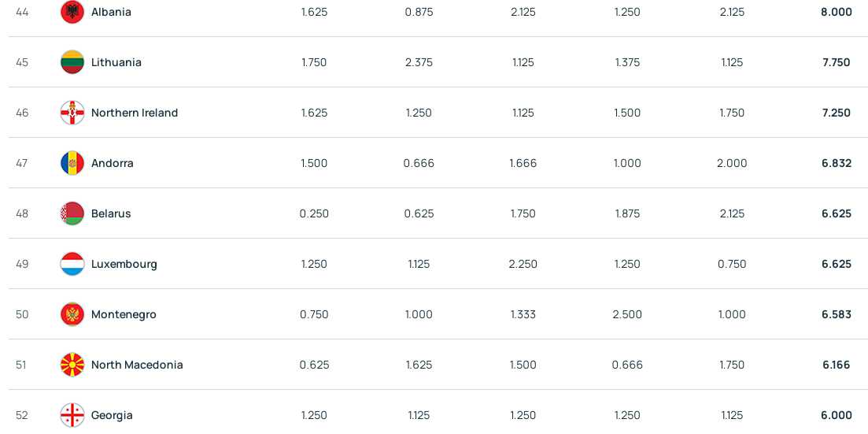Select the Georgia team name
868x434 pixels.
pos(112,415)
